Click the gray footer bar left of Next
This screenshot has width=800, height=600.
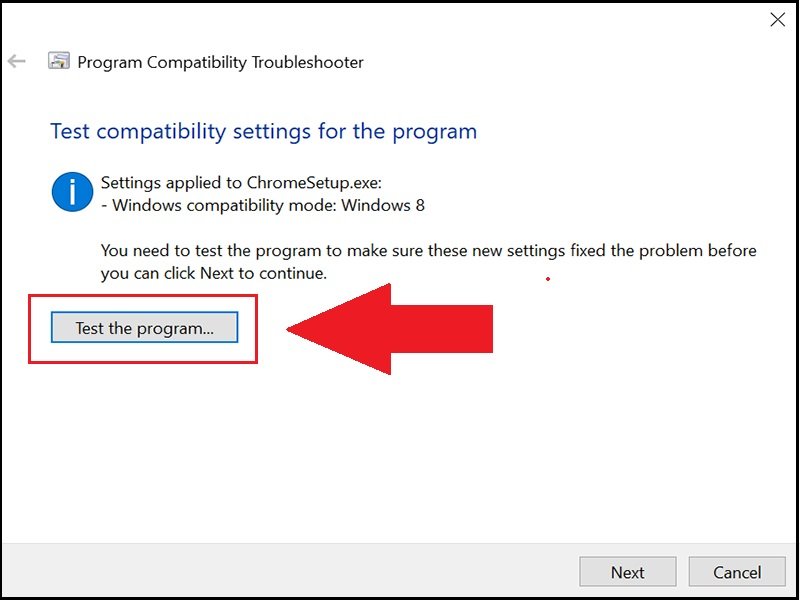pyautogui.click(x=290, y=571)
